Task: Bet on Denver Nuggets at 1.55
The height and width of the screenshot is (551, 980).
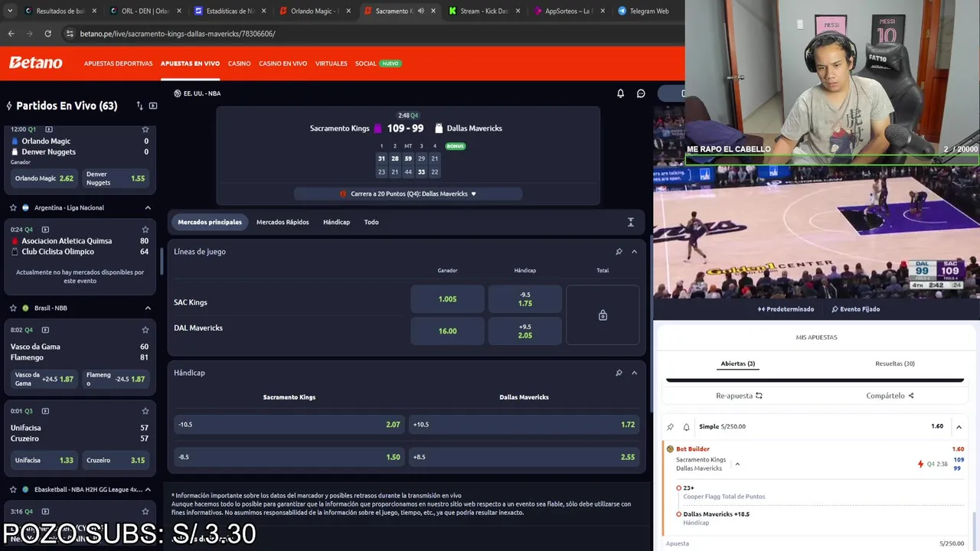Action: click(x=115, y=178)
